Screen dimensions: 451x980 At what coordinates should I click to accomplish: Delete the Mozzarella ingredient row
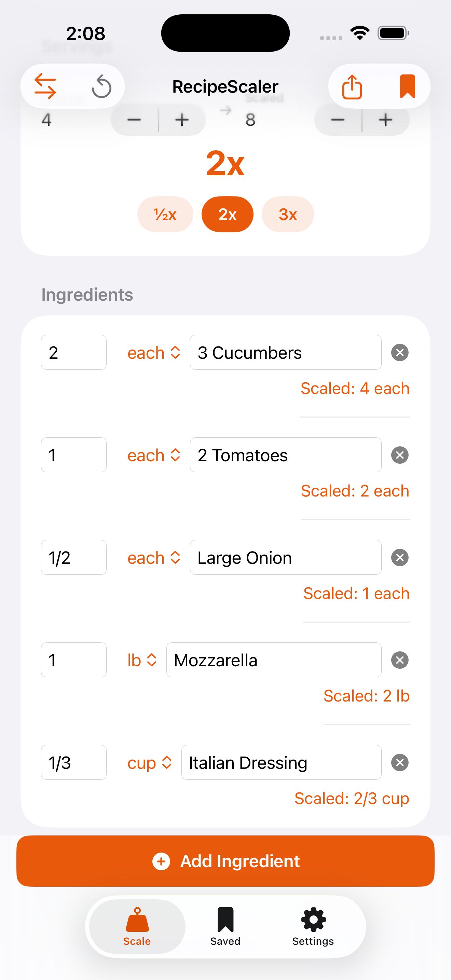click(x=400, y=660)
